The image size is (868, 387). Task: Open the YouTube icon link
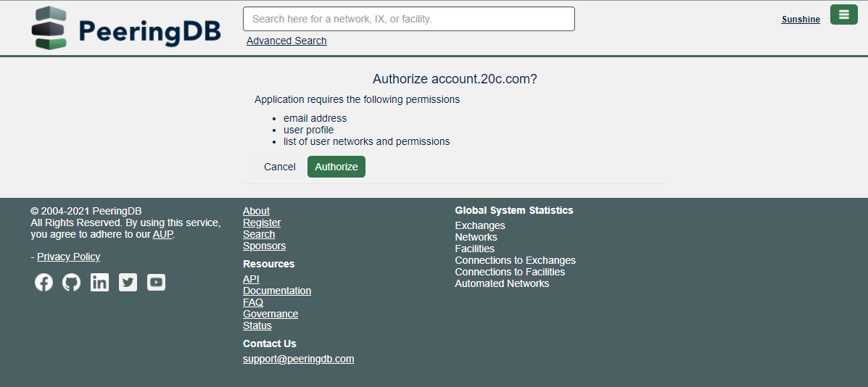click(156, 282)
